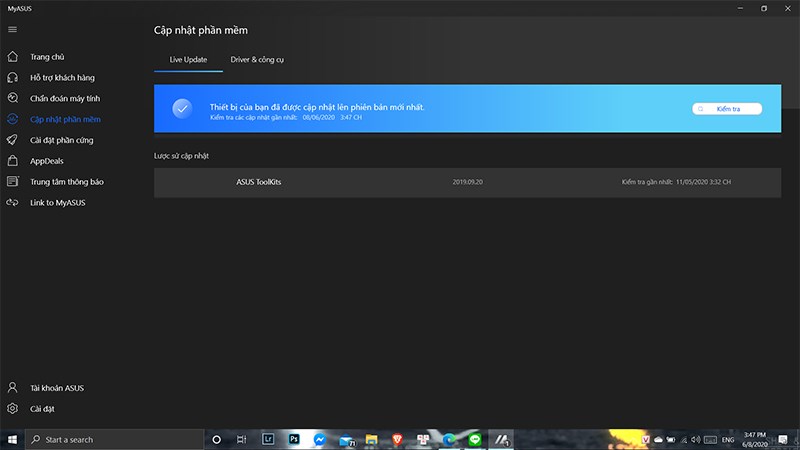Select the ASUS ToolKits history row
This screenshot has height=450, width=800.
click(467, 183)
